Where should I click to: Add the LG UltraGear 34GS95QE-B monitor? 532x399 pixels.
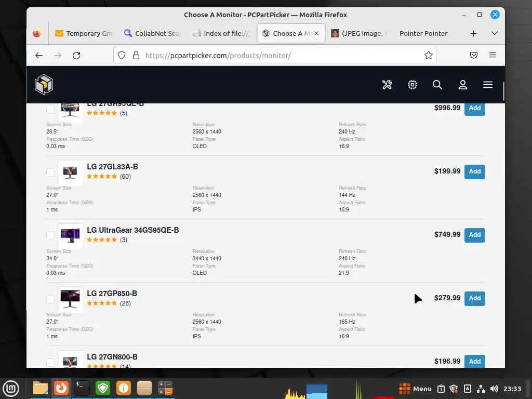click(x=475, y=235)
